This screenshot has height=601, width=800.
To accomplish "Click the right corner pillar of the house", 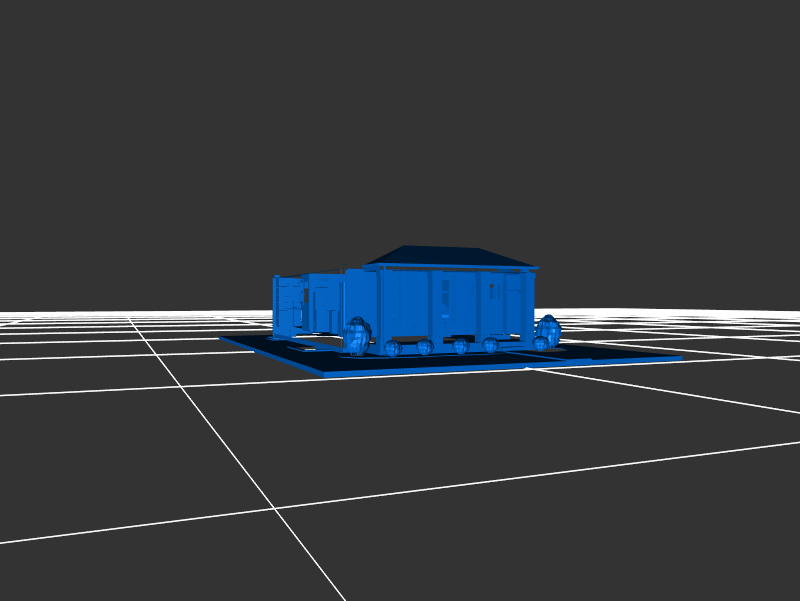I will [x=528, y=305].
